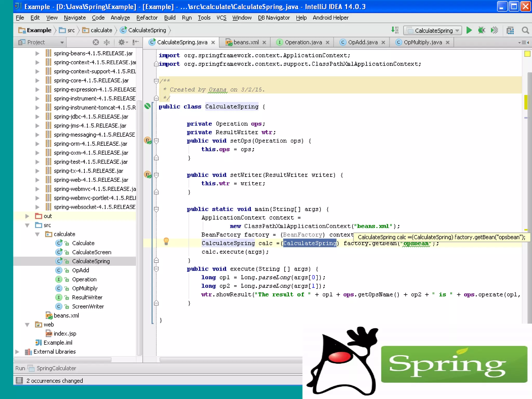Viewport: 532px width, 399px height.
Task: Open the CalculateSpring run configuration dropdown
Action: click(433, 30)
